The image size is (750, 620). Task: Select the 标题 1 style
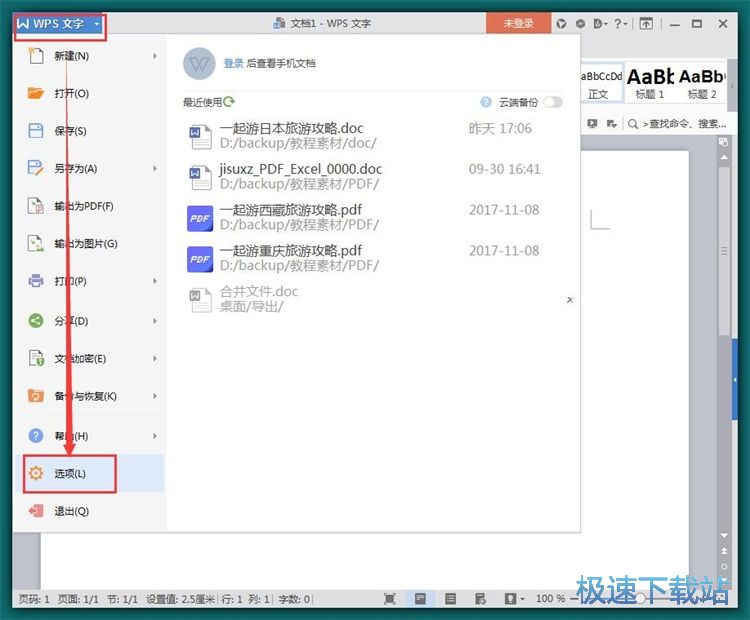[x=650, y=82]
